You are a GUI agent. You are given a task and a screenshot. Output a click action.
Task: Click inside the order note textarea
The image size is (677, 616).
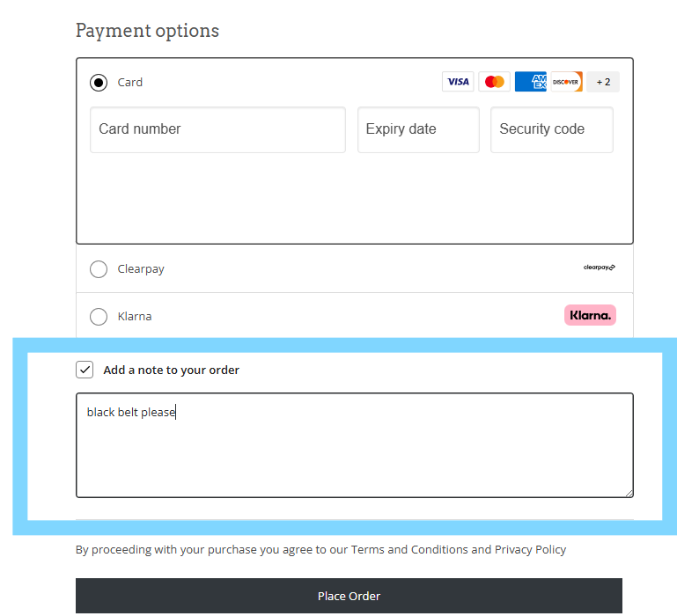click(x=355, y=445)
